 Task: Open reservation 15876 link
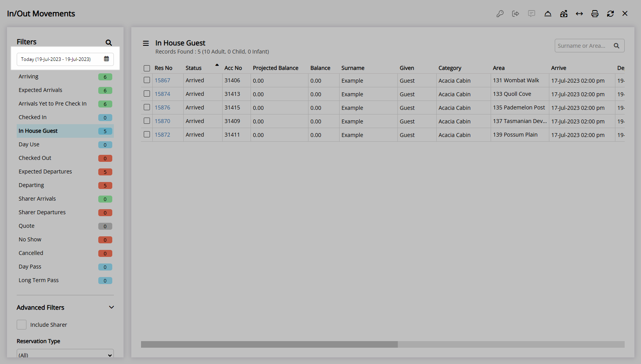[x=162, y=107]
